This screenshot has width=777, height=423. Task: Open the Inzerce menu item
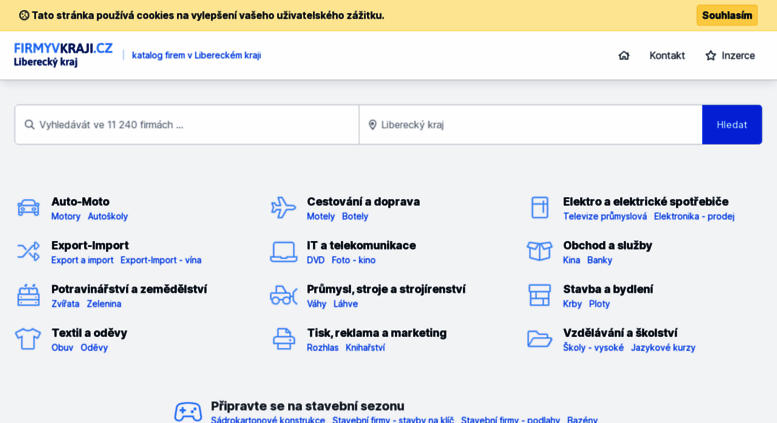[x=730, y=55]
